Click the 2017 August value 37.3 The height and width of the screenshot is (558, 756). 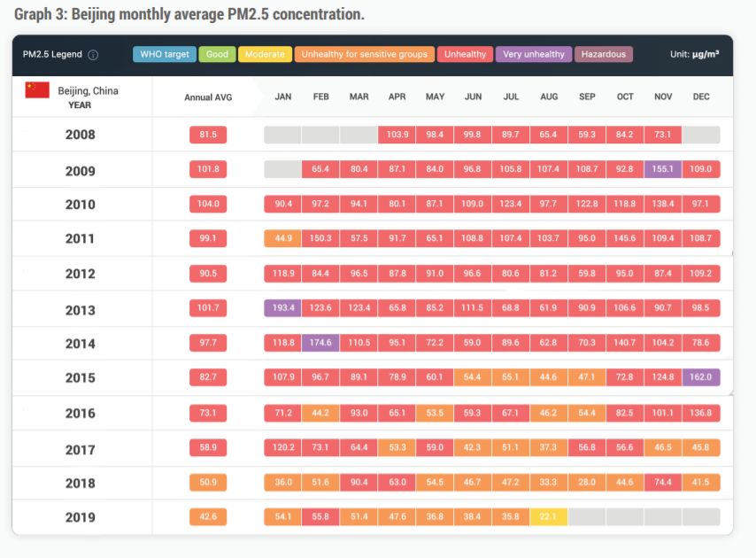549,447
